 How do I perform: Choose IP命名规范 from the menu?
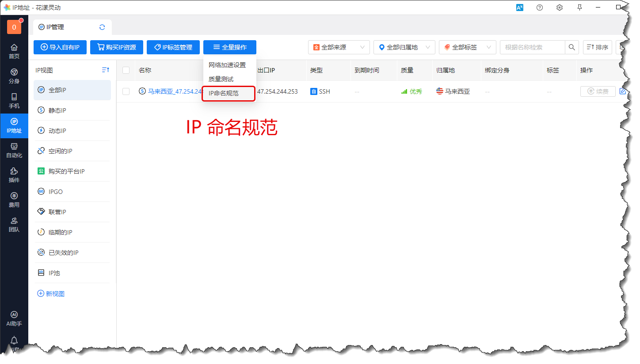pyautogui.click(x=229, y=93)
